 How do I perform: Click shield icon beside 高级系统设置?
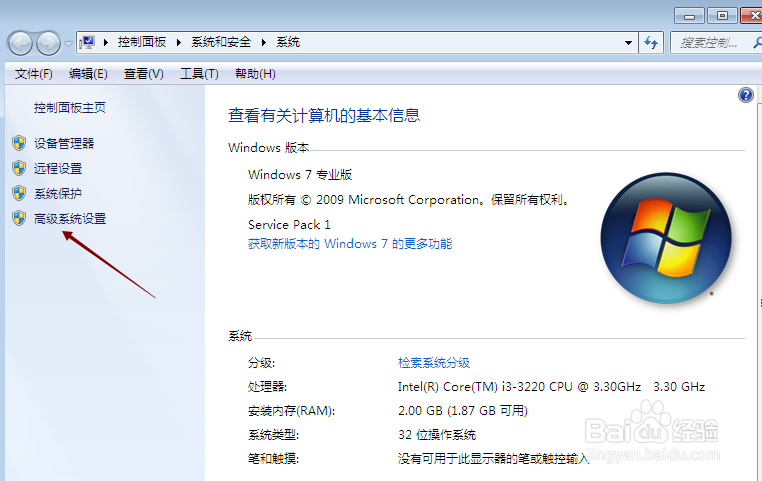point(19,218)
